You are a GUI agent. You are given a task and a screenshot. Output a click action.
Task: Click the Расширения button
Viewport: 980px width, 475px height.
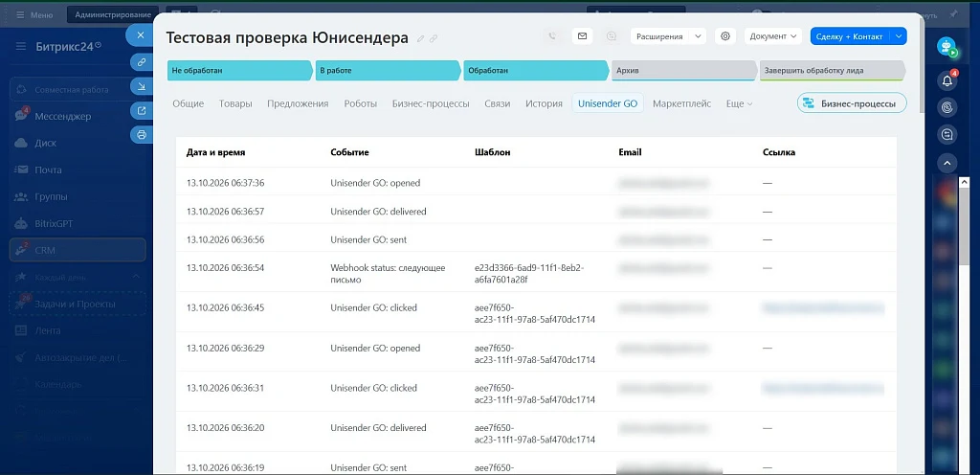click(659, 36)
